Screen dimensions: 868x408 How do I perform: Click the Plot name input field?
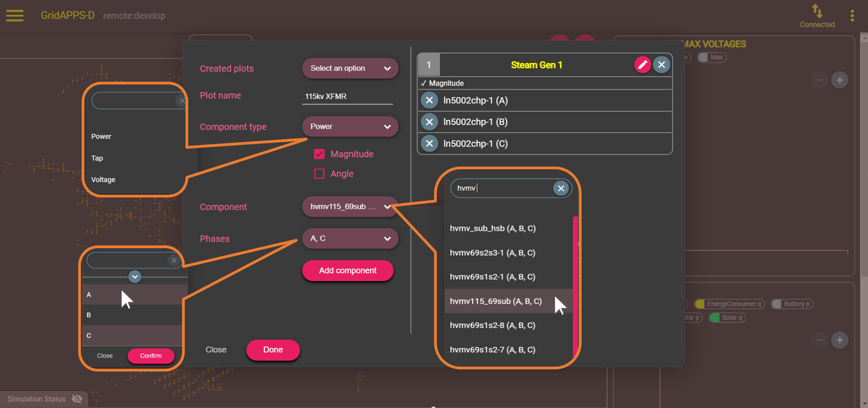[x=348, y=97]
